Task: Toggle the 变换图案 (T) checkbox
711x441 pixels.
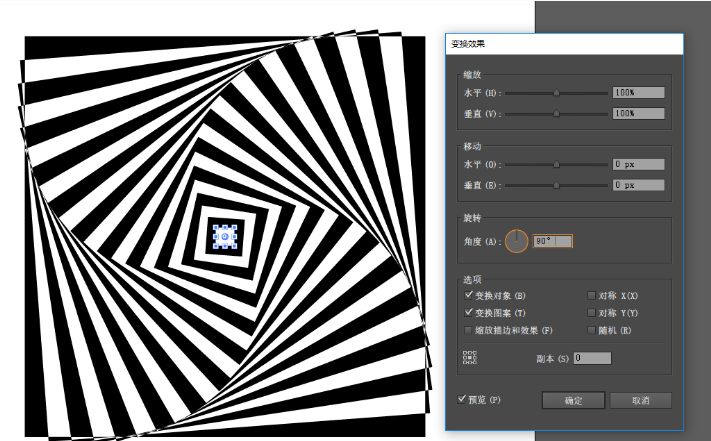Action: pyautogui.click(x=468, y=313)
